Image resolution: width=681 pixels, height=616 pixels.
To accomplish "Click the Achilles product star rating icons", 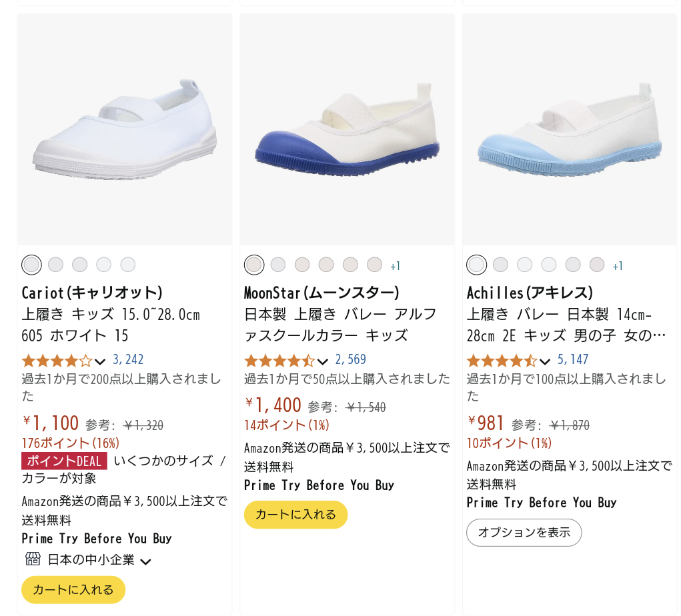I will [x=501, y=361].
